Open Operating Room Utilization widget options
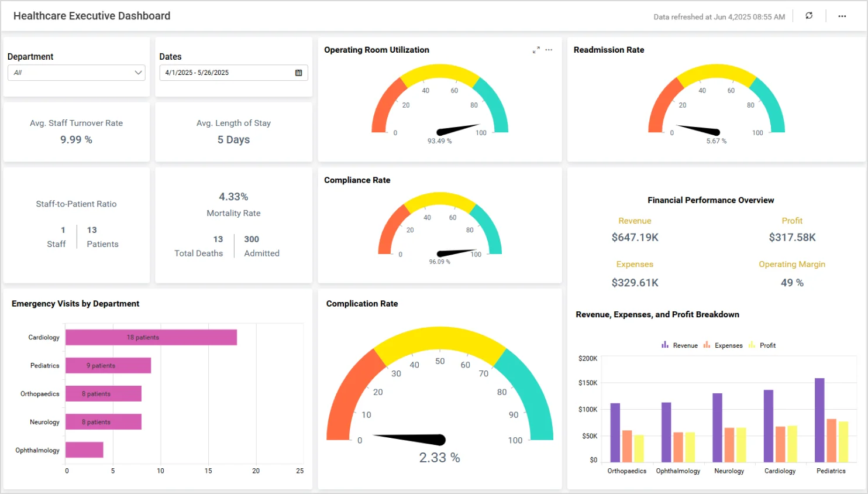 tap(549, 50)
